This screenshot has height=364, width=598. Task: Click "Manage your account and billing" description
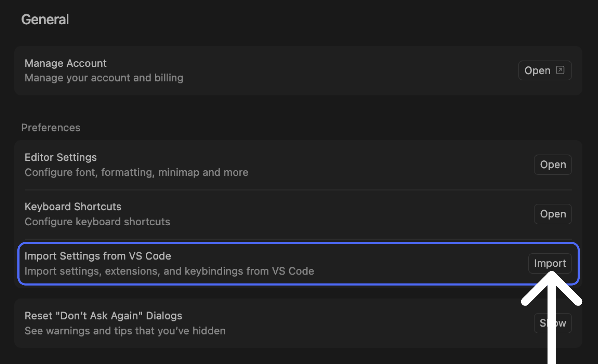104,78
